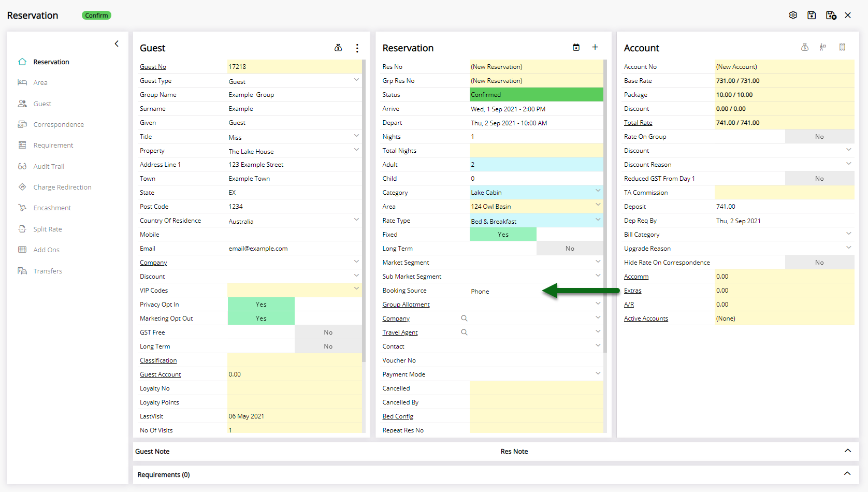Open the Group Allotment link
Image resolution: width=868 pixels, height=492 pixels.
click(406, 305)
